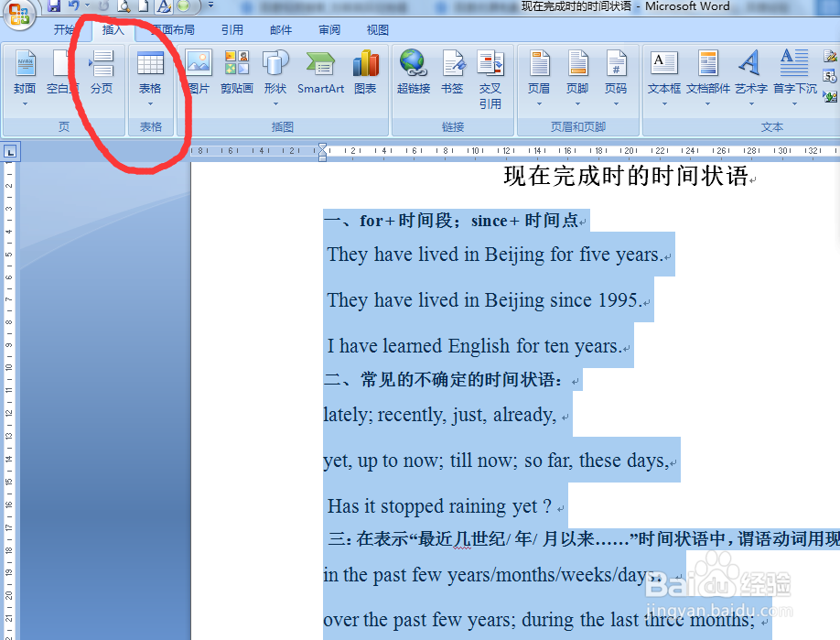Insert a hyperlink (超链接)
The image size is (840, 640).
point(413,73)
